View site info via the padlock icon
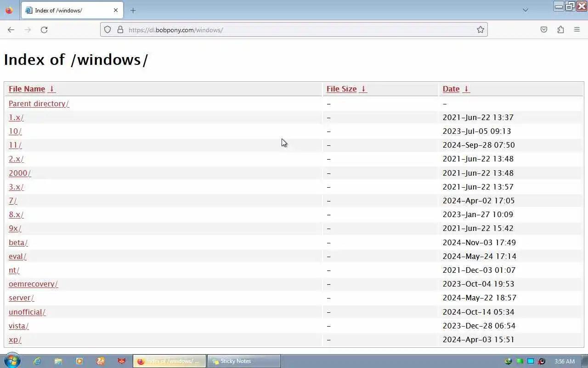The height and width of the screenshot is (368, 588). point(120,29)
